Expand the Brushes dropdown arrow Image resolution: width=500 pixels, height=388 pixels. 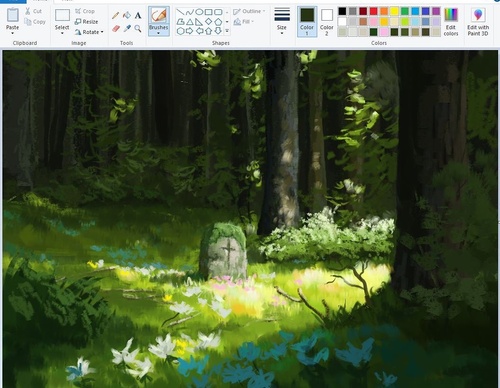(x=159, y=33)
